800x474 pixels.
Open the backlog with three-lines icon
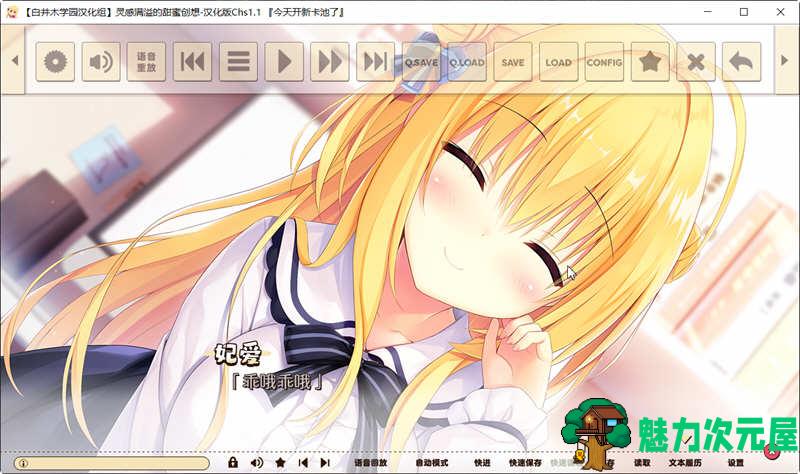[x=238, y=62]
